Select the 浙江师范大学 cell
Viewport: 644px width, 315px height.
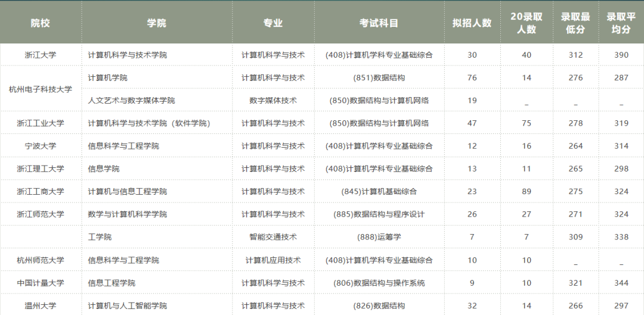[x=41, y=214]
